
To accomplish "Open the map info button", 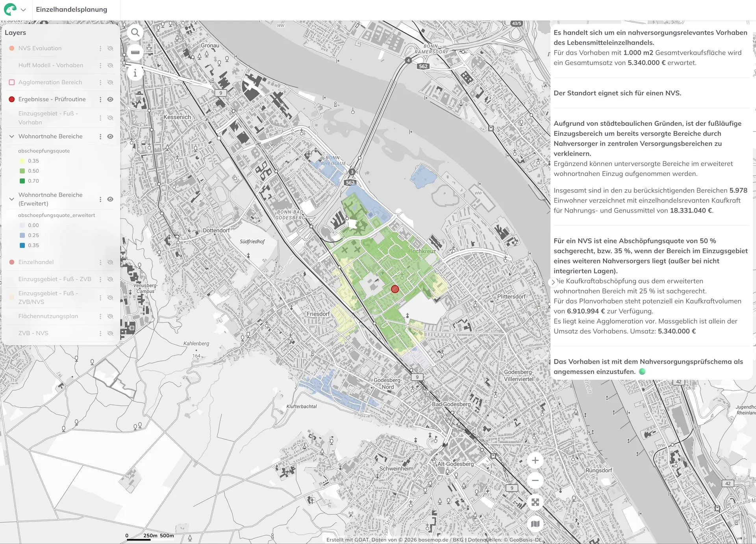I will click(x=135, y=73).
